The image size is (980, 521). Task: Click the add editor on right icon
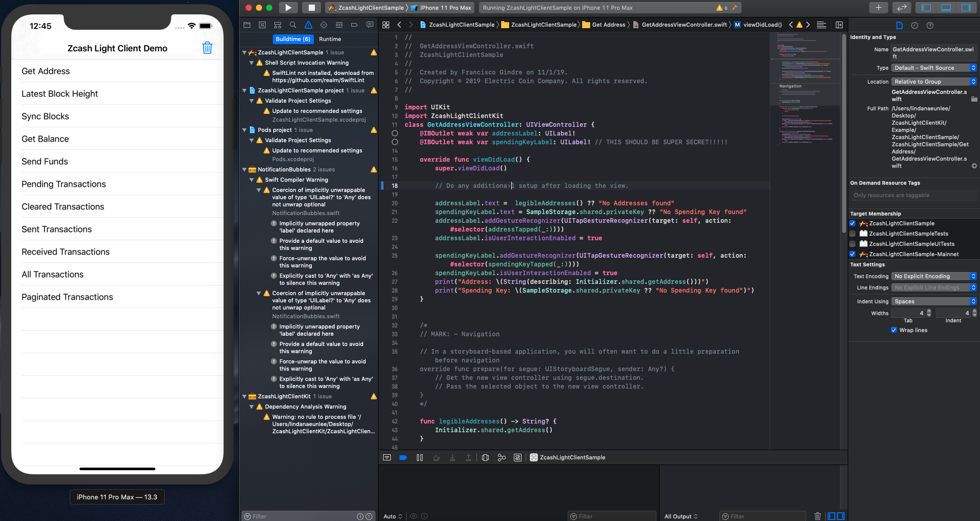839,25
